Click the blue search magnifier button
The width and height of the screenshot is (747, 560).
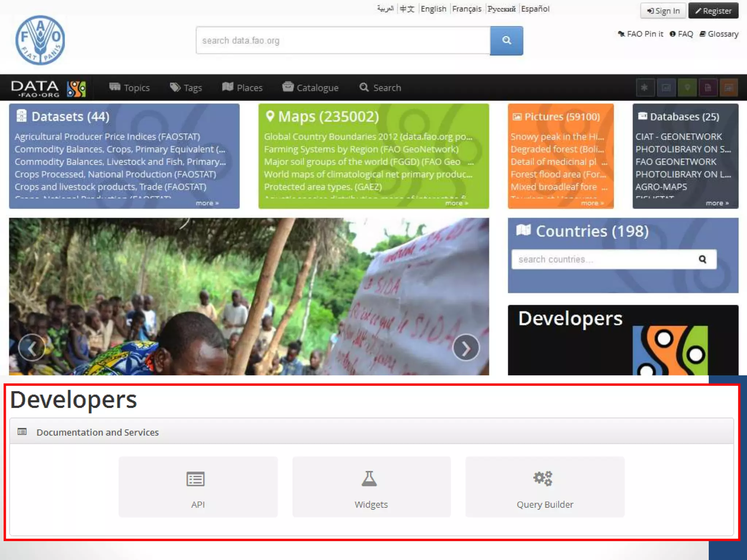[506, 40]
